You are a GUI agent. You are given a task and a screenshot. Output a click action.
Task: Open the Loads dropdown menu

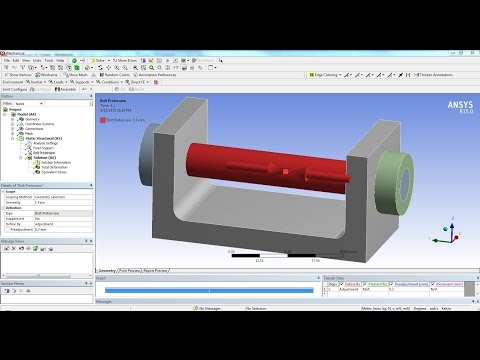click(58, 82)
